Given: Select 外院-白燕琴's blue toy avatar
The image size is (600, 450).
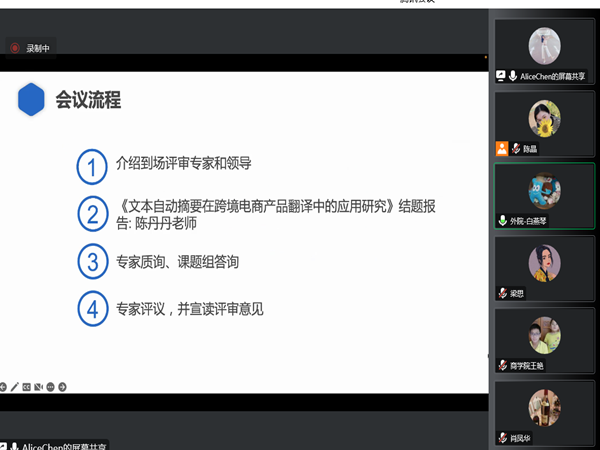Looking at the screenshot, I should pos(545,191).
